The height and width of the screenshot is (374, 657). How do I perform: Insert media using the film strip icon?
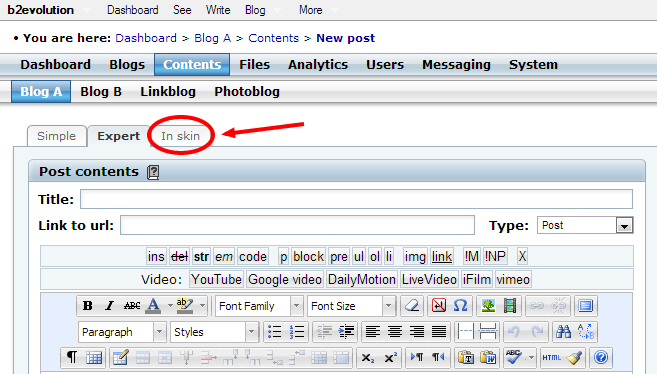(x=510, y=306)
